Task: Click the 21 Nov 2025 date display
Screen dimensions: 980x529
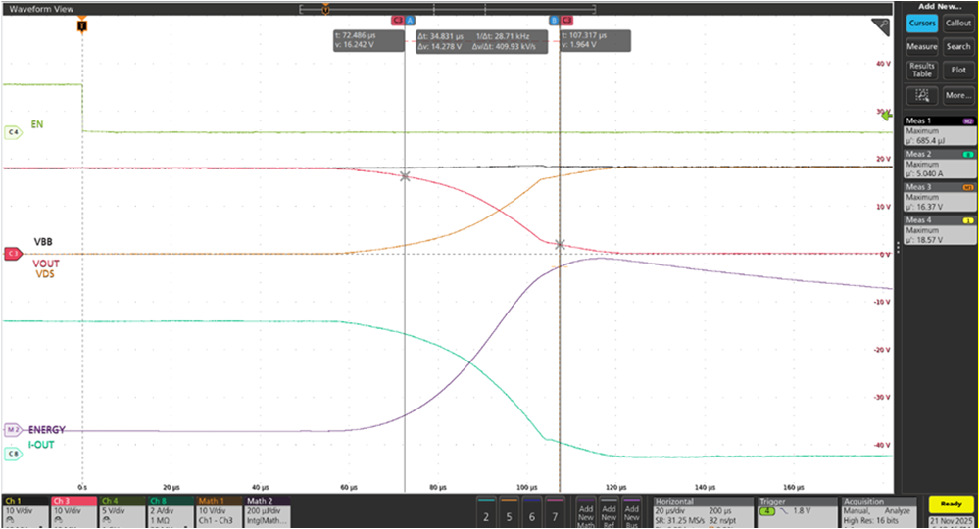Action: click(x=951, y=520)
